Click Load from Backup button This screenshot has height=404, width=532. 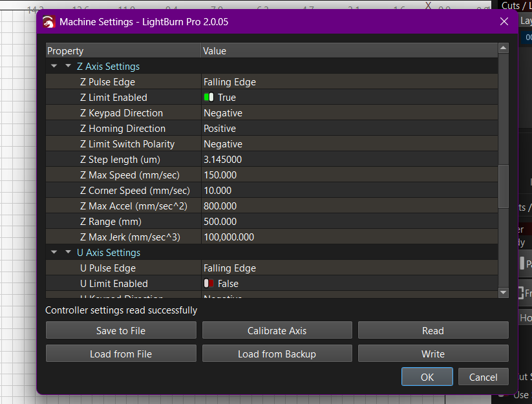277,354
